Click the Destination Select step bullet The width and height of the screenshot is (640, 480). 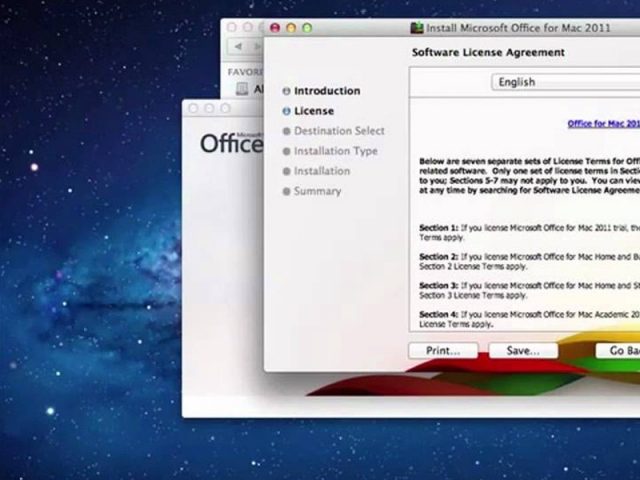[x=287, y=131]
